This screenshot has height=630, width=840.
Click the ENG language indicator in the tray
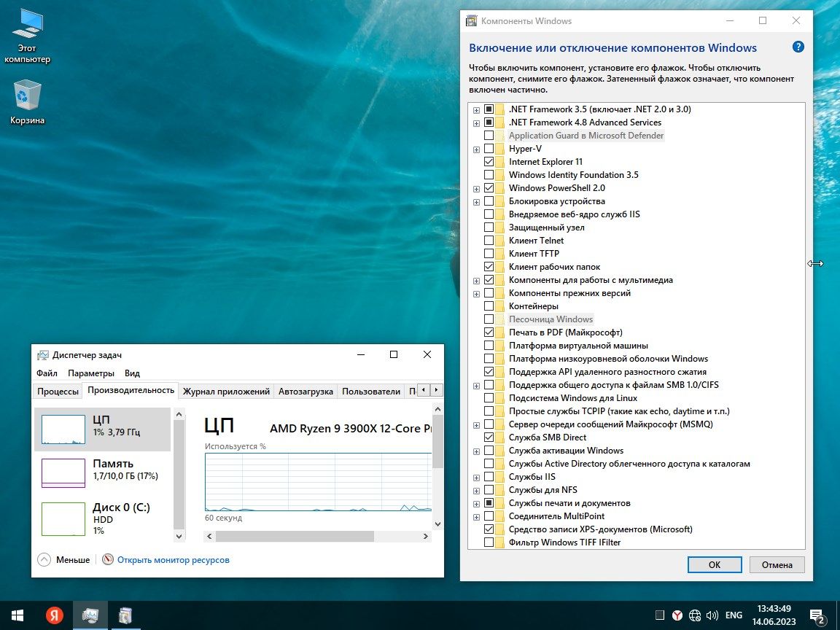pos(733,615)
